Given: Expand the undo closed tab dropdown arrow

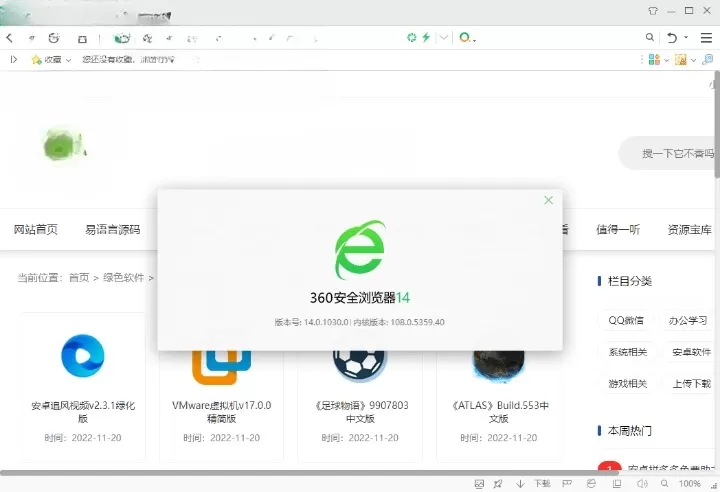Looking at the screenshot, I should pyautogui.click(x=686, y=37).
